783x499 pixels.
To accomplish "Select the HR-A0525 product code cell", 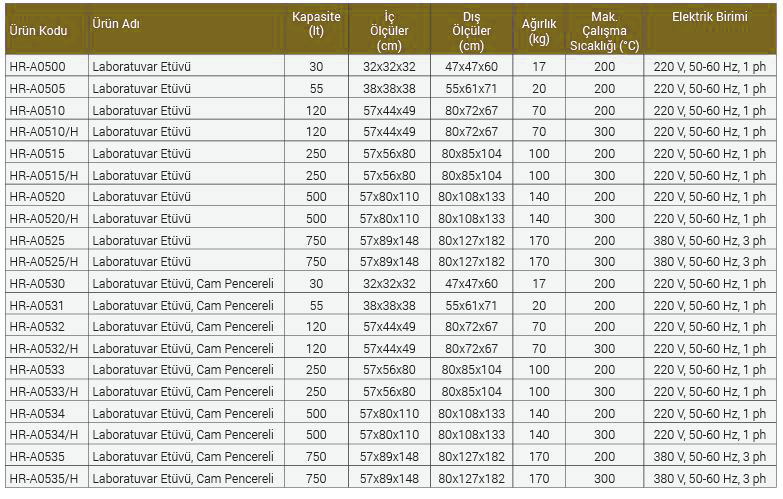I will click(x=37, y=241).
